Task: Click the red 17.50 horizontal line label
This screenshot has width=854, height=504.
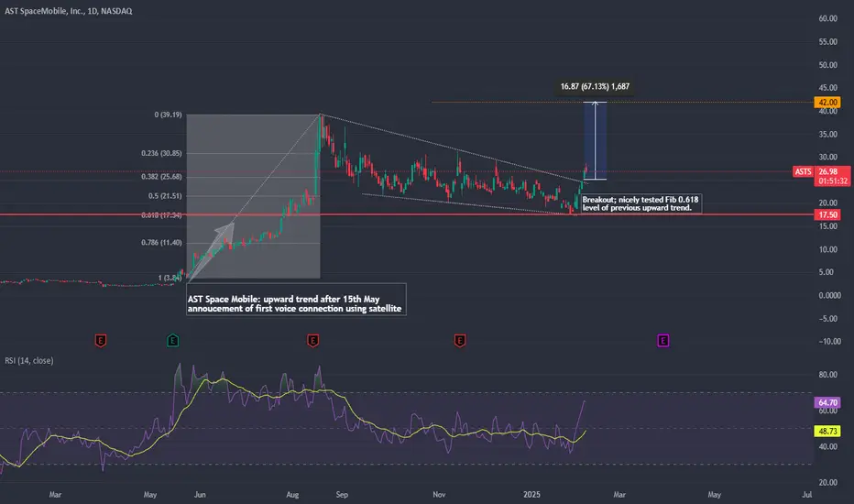Action: click(827, 214)
